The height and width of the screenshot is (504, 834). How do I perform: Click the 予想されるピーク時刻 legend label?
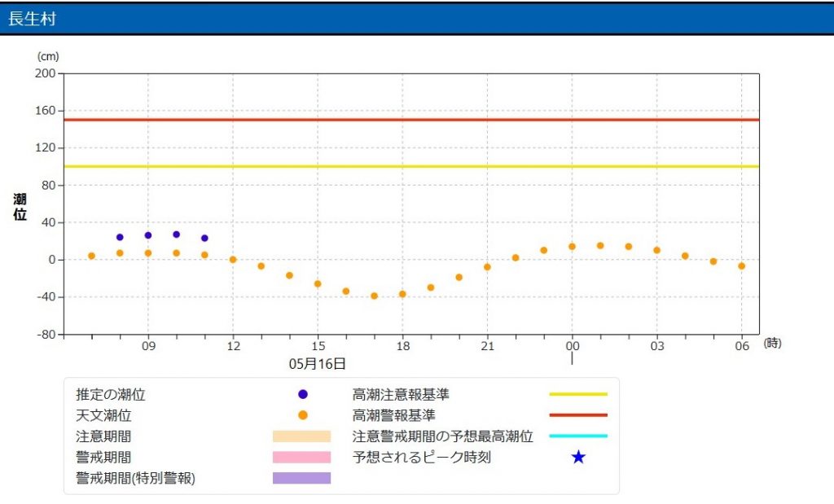click(x=421, y=458)
